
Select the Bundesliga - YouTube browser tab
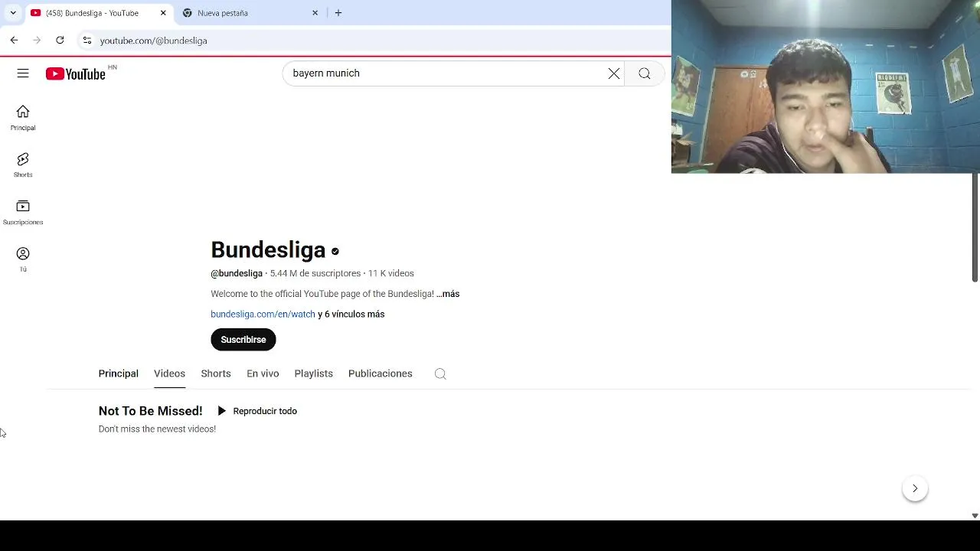pyautogui.click(x=99, y=13)
